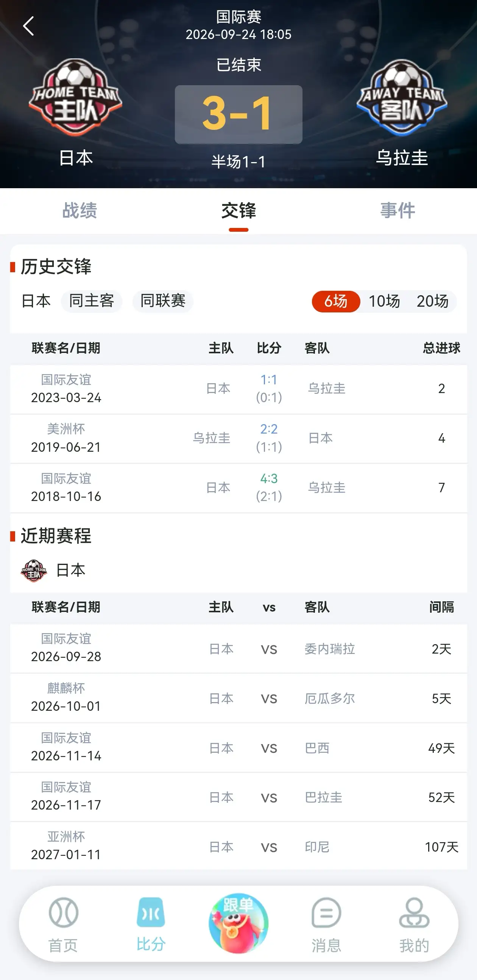The width and height of the screenshot is (477, 980).
Task: Tap opponent 巴西
Action: click(317, 748)
